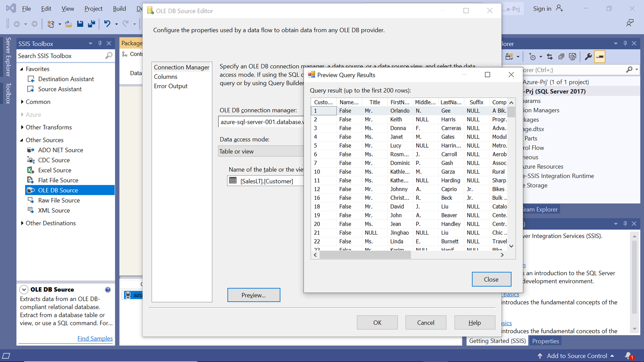
Task: Open the Build menu
Action: click(x=119, y=9)
